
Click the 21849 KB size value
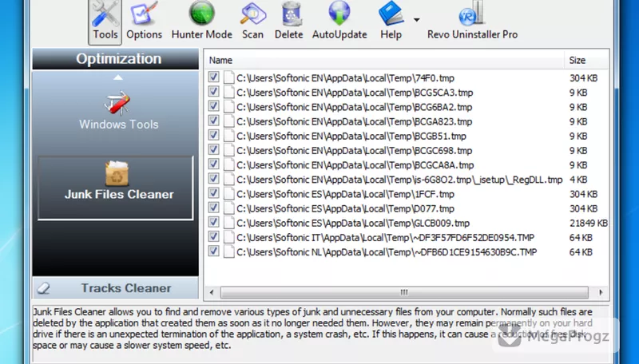589,224
